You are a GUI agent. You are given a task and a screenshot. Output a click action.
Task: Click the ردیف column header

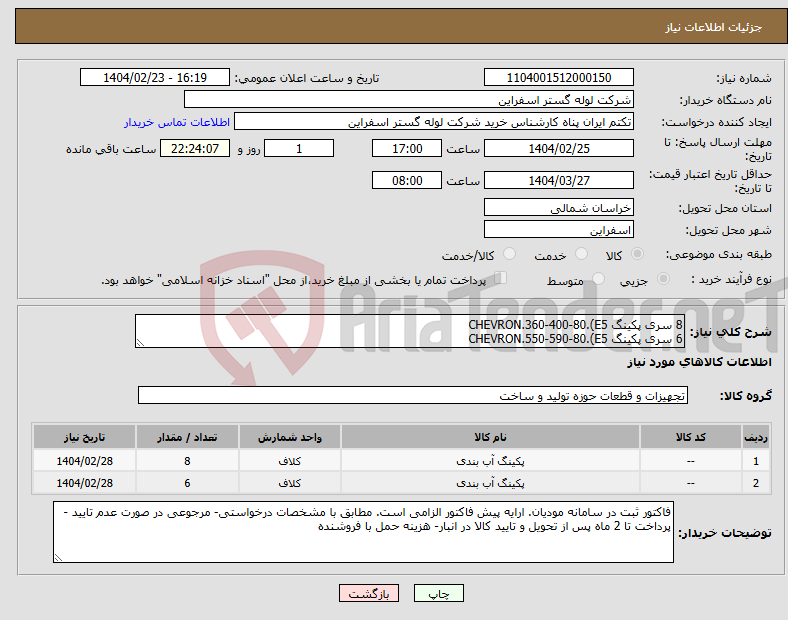pyautogui.click(x=756, y=437)
